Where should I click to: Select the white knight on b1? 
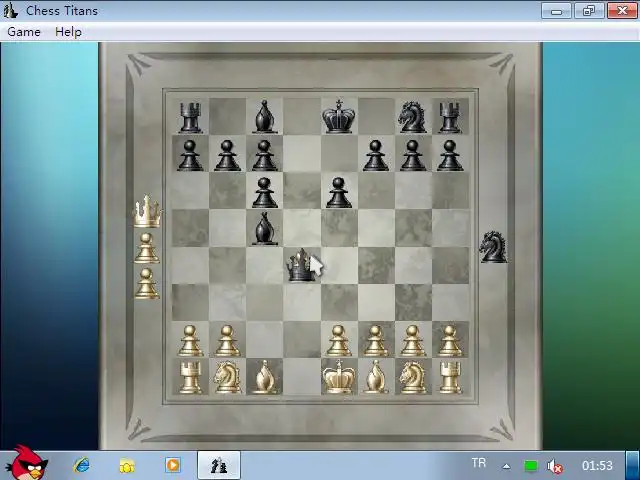227,378
